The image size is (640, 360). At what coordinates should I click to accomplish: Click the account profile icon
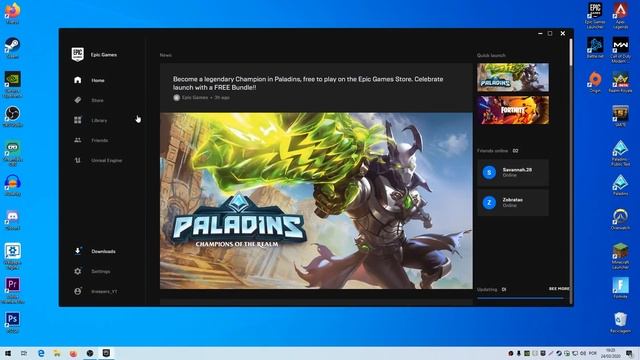click(78, 291)
